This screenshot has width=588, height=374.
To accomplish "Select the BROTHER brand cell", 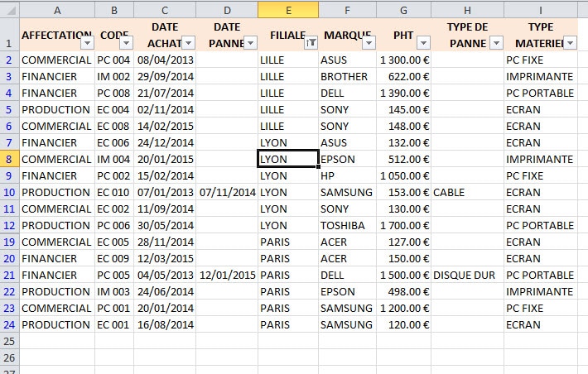I will [x=347, y=76].
